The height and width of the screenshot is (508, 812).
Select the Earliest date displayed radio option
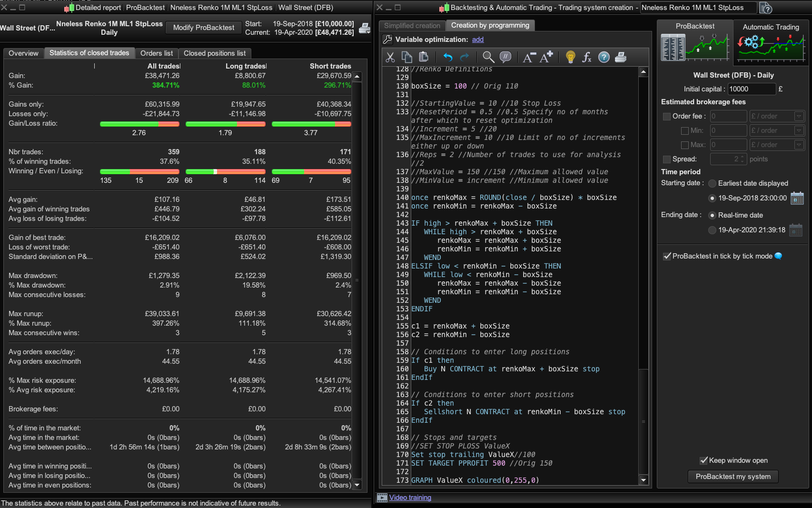pyautogui.click(x=712, y=183)
